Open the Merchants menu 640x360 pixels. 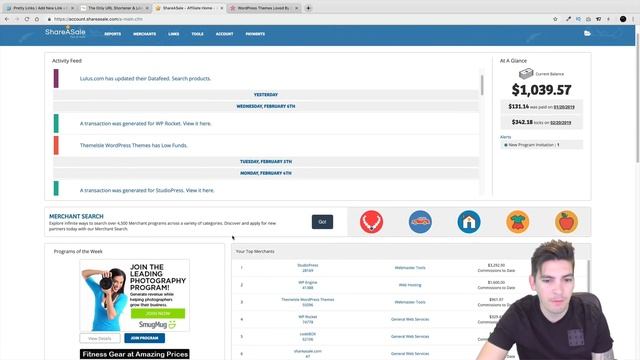pos(144,34)
